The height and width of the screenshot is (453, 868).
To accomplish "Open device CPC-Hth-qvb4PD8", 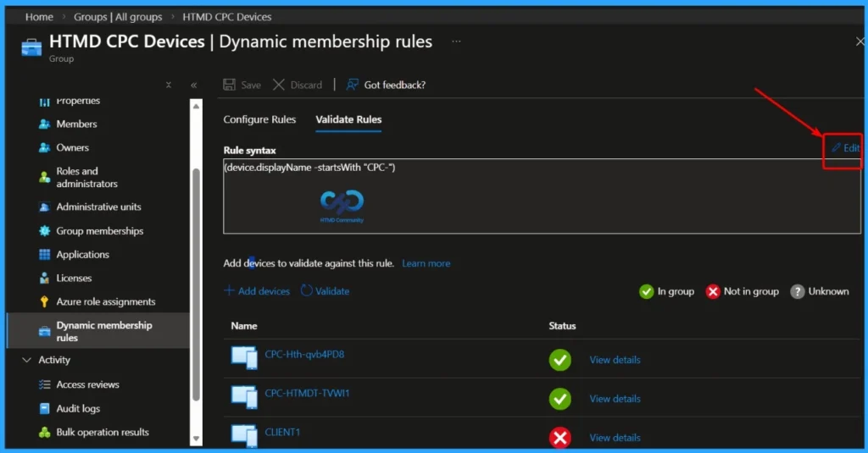I will click(x=304, y=354).
